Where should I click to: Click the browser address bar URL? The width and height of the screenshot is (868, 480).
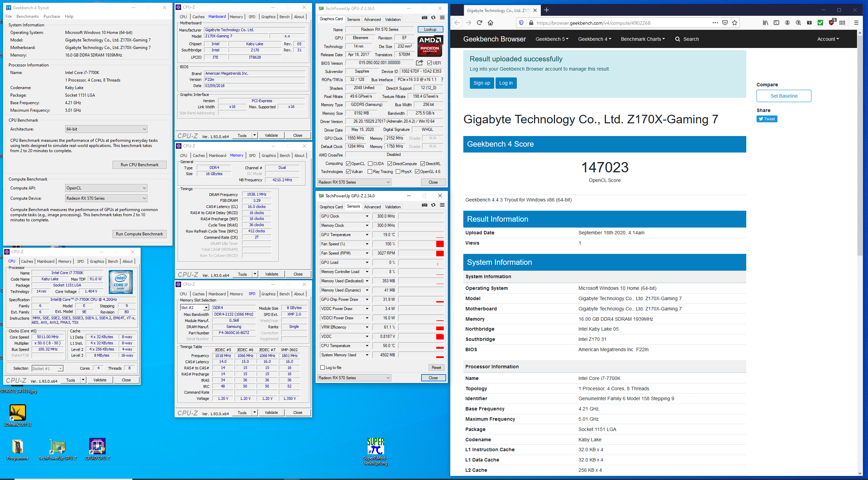coord(593,23)
